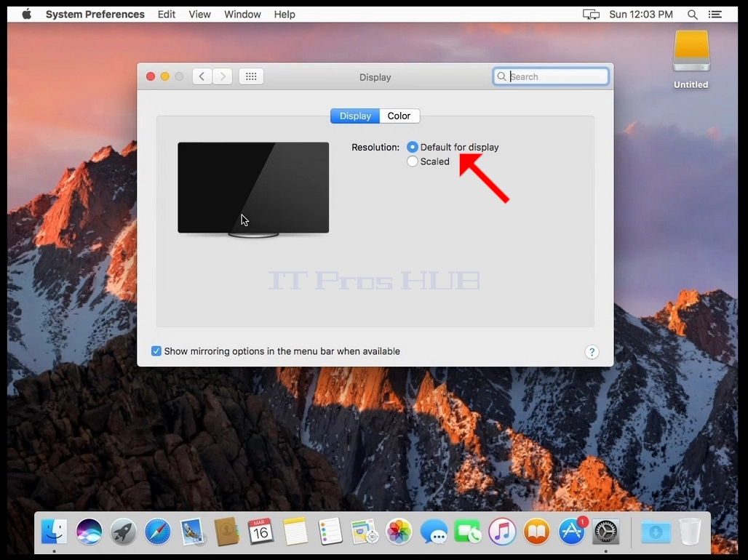Select the Untitled drive on the desktop

[691, 60]
